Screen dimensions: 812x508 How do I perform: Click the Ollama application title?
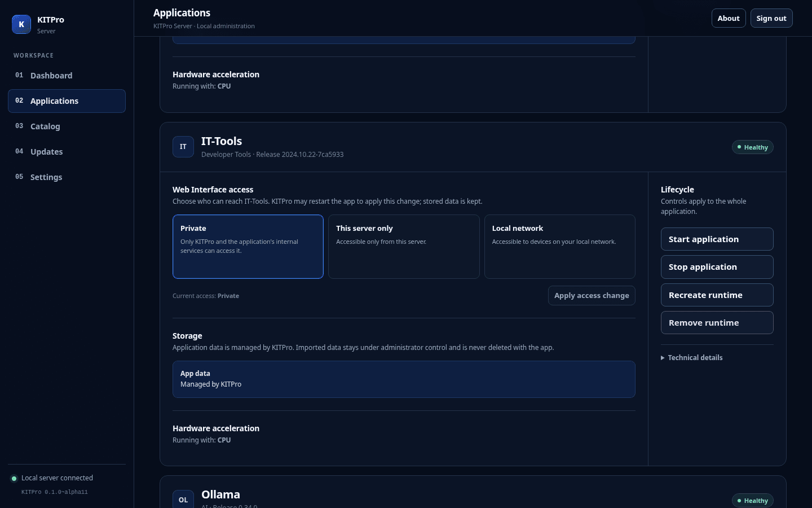(220, 494)
